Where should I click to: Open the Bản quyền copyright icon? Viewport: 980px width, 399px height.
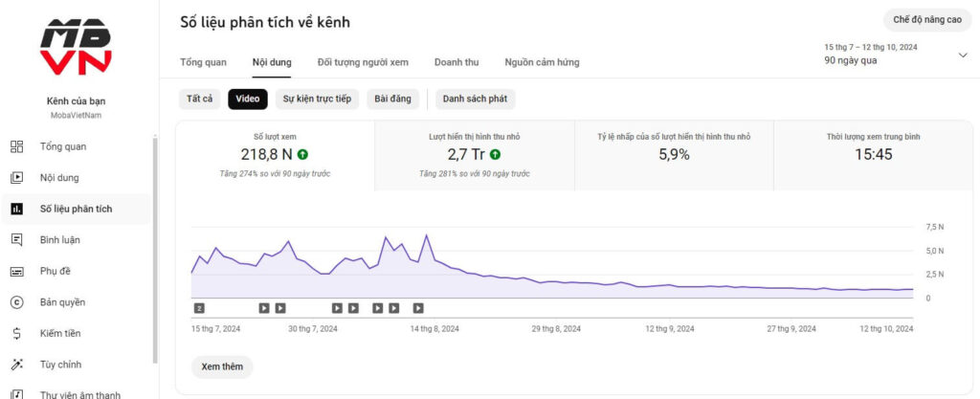coord(16,302)
